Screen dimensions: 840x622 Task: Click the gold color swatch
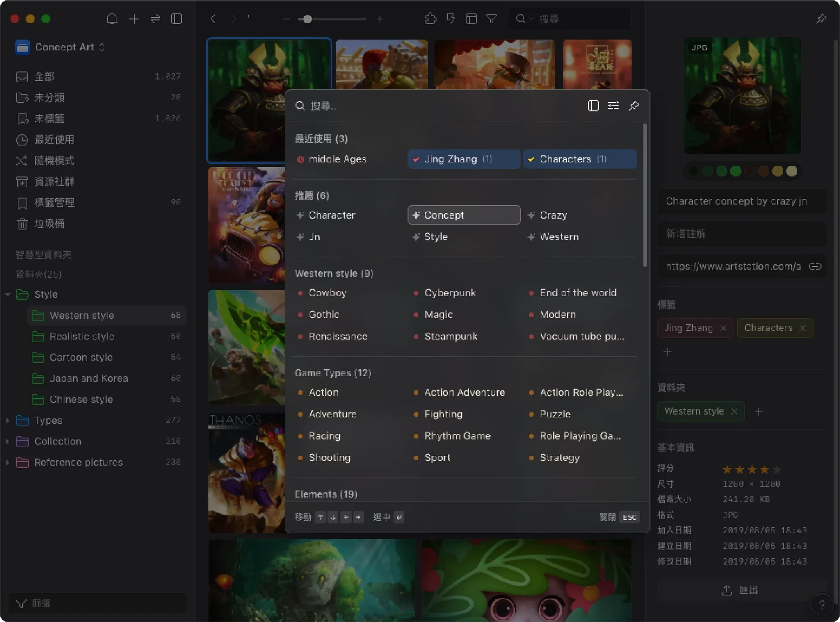click(x=778, y=171)
